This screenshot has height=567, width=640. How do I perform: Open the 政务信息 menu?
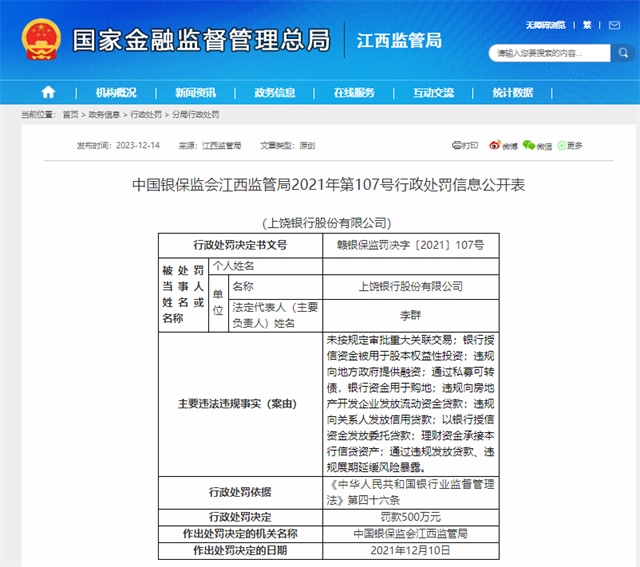[275, 93]
